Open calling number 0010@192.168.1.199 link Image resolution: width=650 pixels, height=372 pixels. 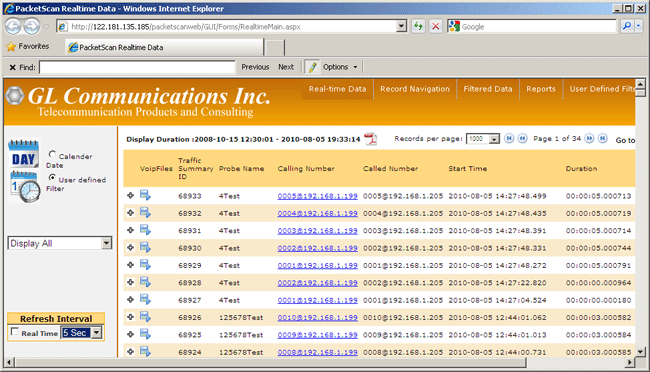(318, 317)
